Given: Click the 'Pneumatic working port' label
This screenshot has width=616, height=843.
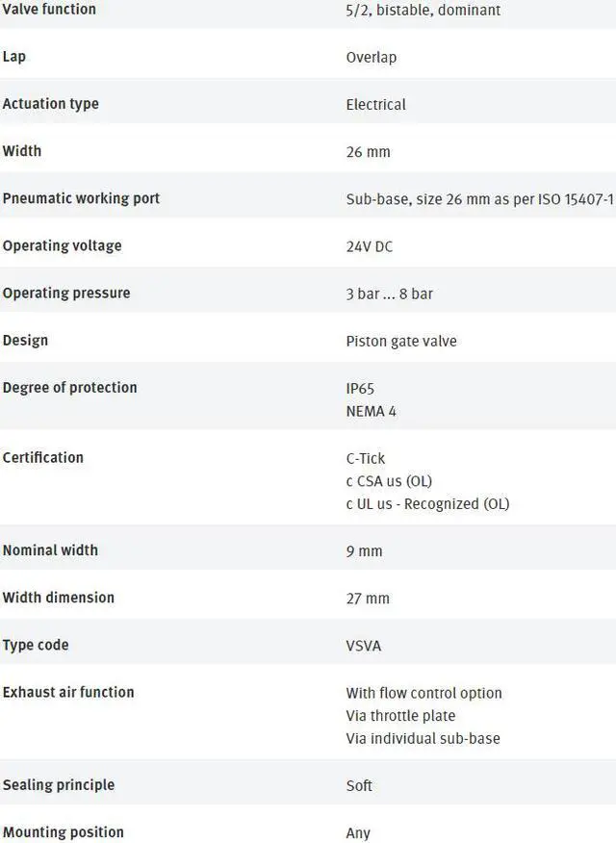Looking at the screenshot, I should (81, 198).
